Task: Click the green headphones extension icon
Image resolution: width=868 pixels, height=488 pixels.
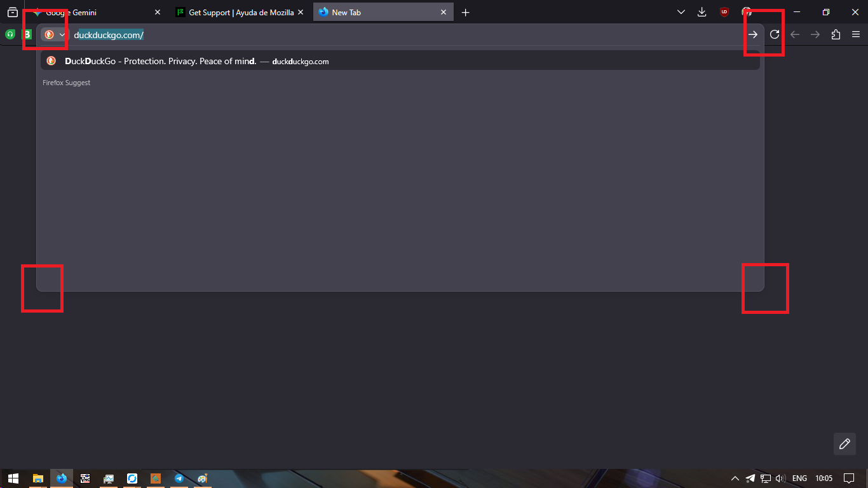Action: (10, 34)
